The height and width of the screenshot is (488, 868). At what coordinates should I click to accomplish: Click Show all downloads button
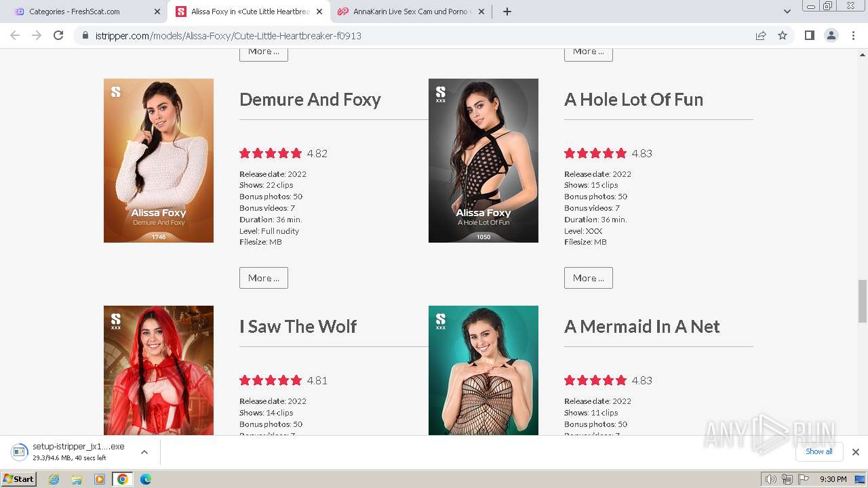tap(818, 452)
